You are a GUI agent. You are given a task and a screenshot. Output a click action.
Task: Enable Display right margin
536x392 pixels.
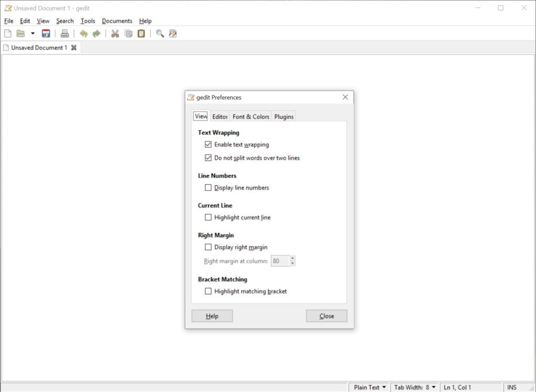click(208, 247)
